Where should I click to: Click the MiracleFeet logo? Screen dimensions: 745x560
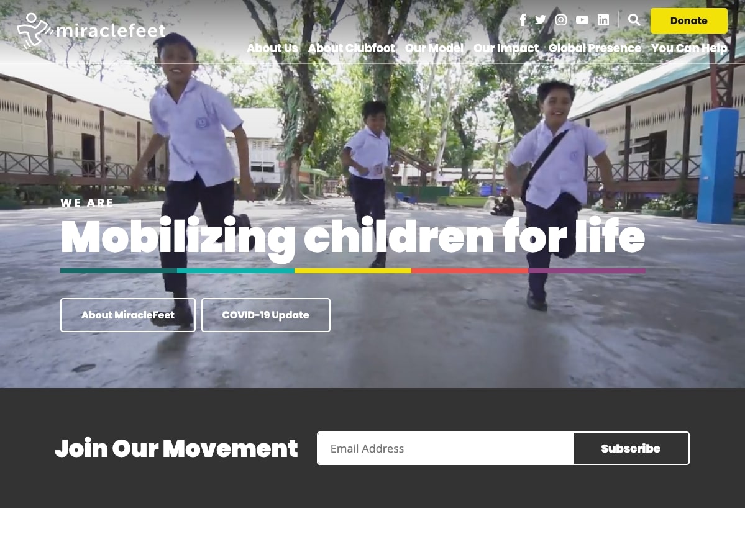point(91,31)
